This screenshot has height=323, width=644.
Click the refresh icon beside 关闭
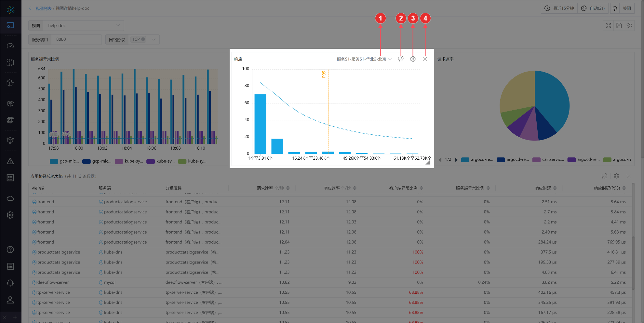point(614,8)
